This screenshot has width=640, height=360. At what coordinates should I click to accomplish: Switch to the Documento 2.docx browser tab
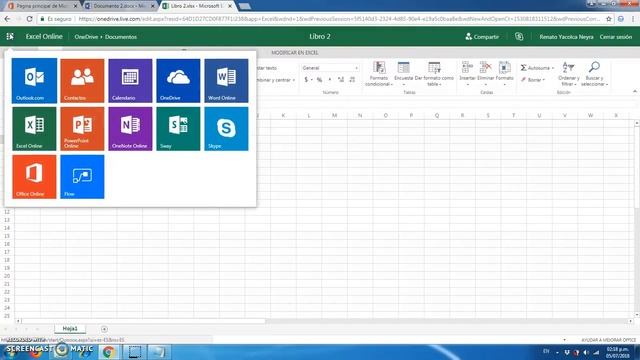click(119, 6)
